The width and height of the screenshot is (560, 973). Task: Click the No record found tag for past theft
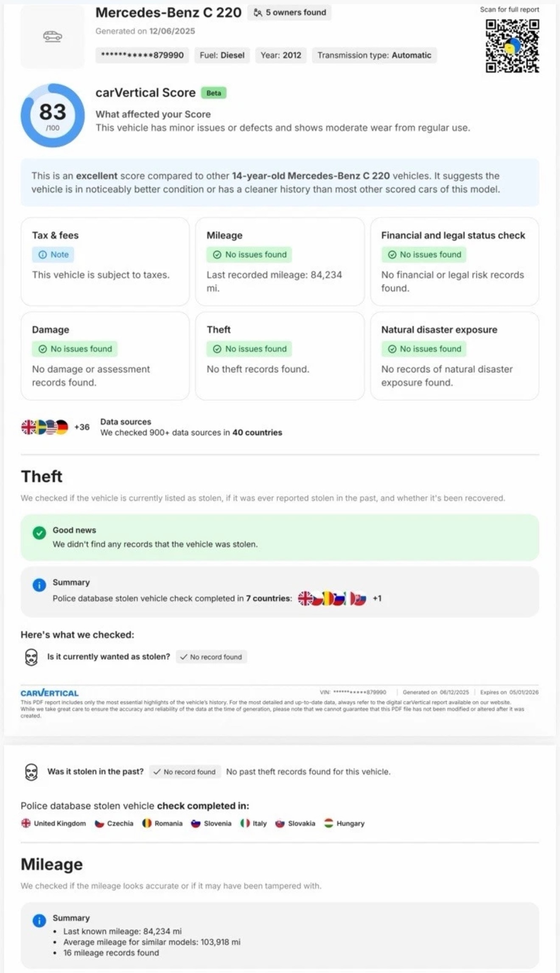185,772
